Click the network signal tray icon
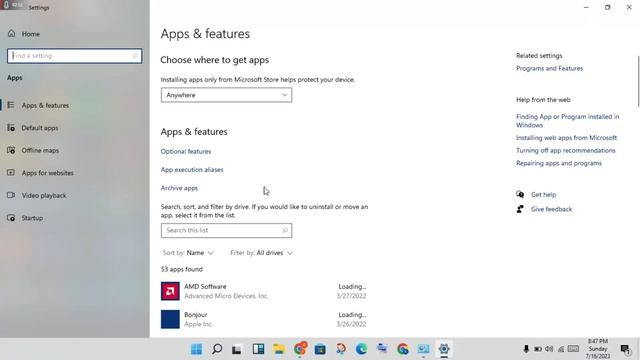Viewport: 640px width, 360px height. pyautogui.click(x=561, y=349)
